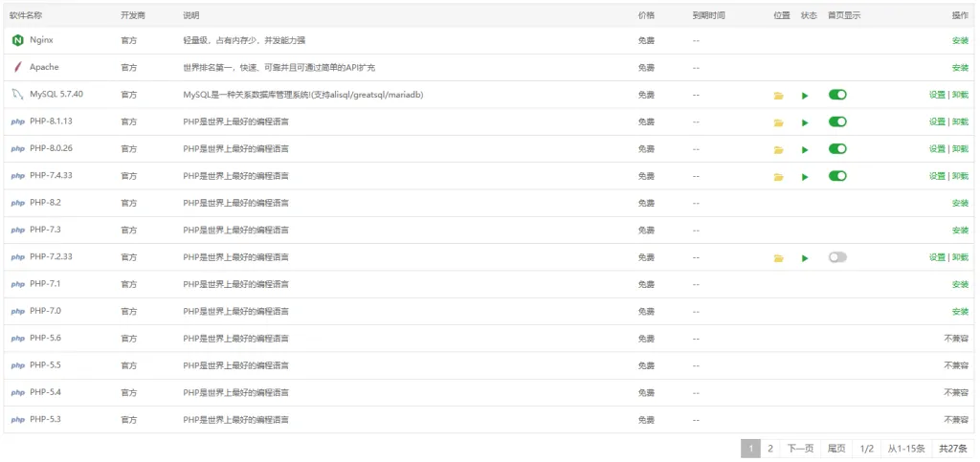Click the php icon beside PHP-7.0
Screen dimensions: 980x462
click(17, 312)
